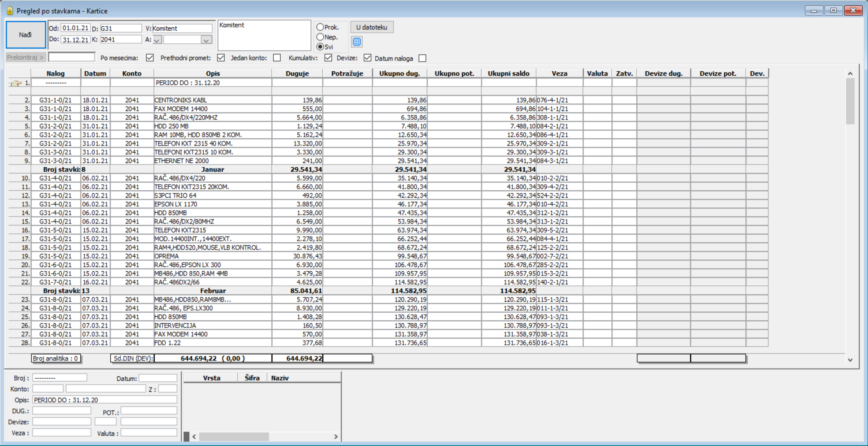868x446 pixels.
Task: Click the V: Komitent field
Action: pos(182,28)
